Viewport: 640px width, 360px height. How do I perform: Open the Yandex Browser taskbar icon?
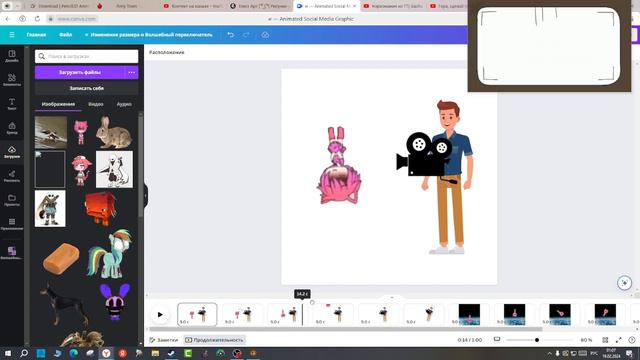pos(106,353)
